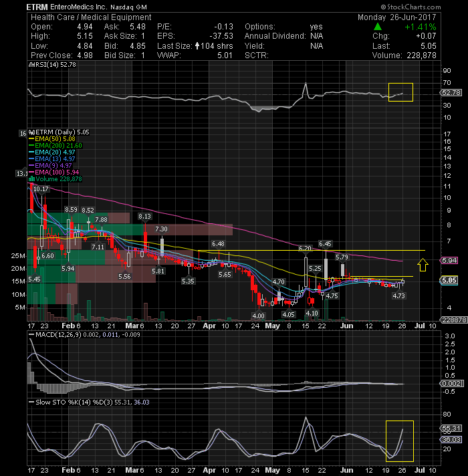The height and width of the screenshot is (476, 468).
Task: Click the High value 5.15
Action: tap(85, 36)
